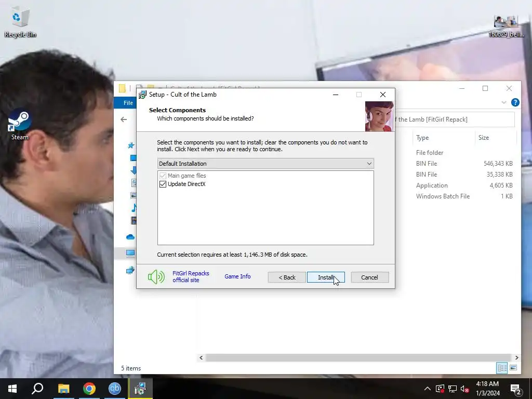This screenshot has width=532, height=399.
Task: Open the network status tray icon
Action: [x=453, y=389]
